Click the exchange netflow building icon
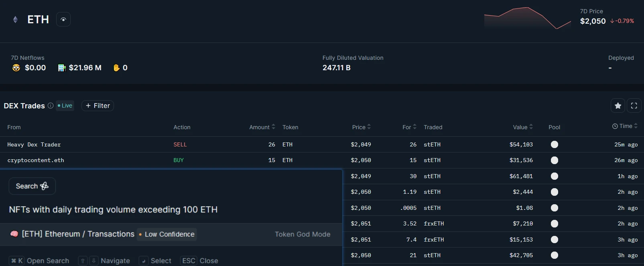Screen dimensions: 644x266 pos(62,68)
